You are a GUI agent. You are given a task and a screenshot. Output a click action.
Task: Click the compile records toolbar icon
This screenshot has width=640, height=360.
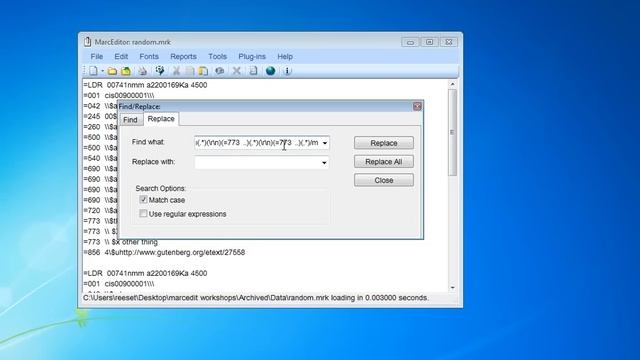click(160, 71)
